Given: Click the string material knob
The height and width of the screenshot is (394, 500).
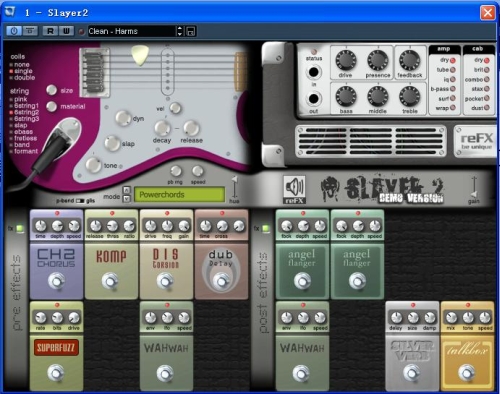Looking at the screenshot, I should [51, 106].
